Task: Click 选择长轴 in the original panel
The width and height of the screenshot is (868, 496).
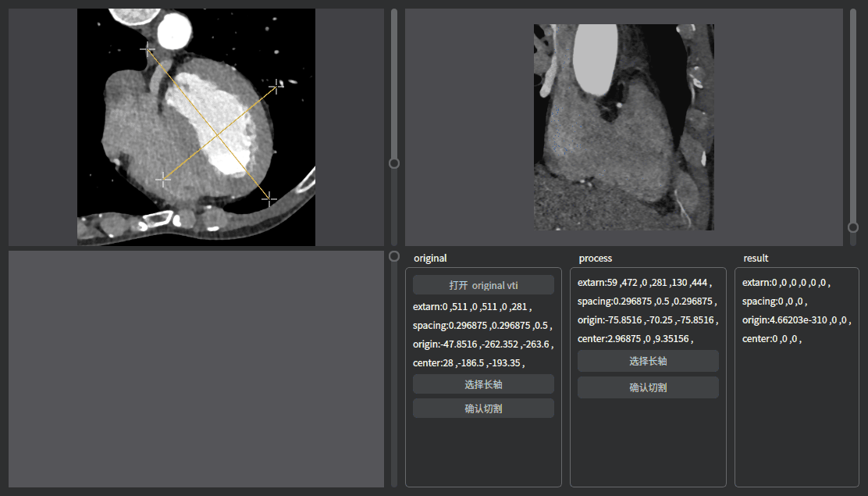Action: coord(483,384)
